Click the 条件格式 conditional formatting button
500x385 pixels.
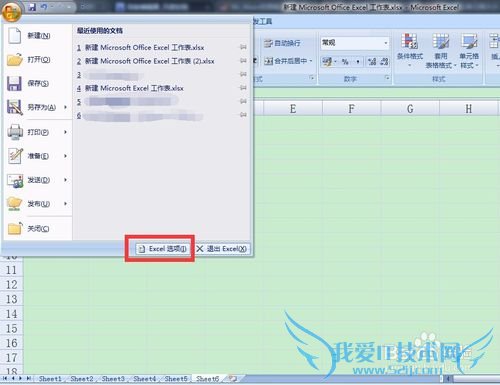pyautogui.click(x=410, y=50)
